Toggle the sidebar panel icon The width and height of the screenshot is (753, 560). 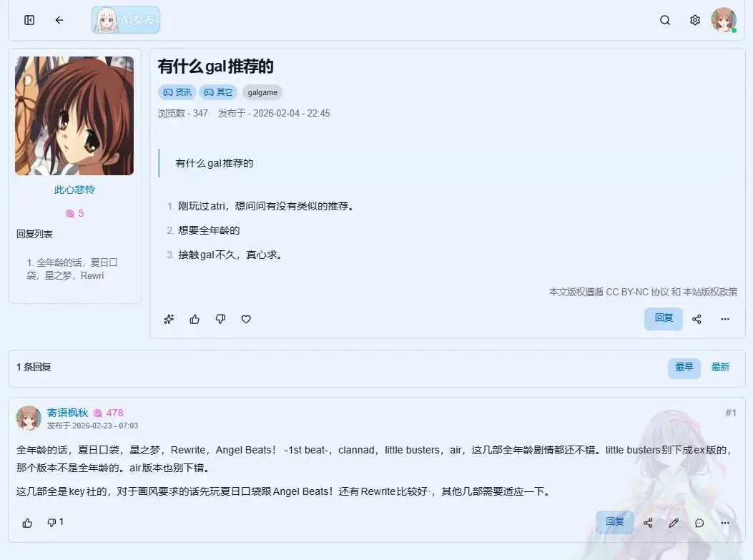point(29,20)
